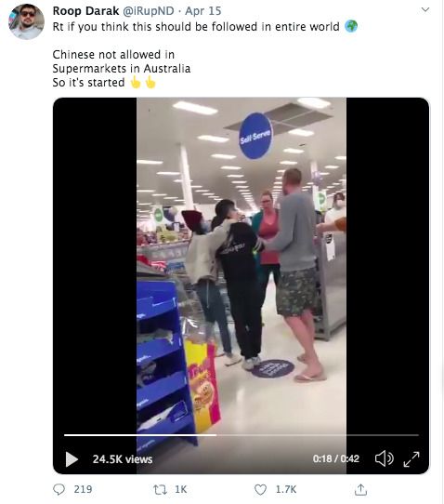444x504 pixels.
Task: Open the Apr 15 tweet timestamp
Action: [x=203, y=11]
